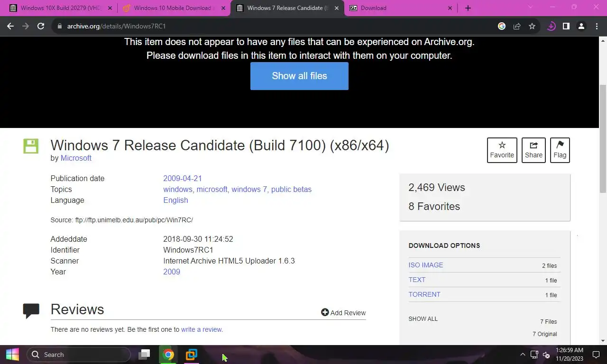Open Chrome three-dot menu

pos(597,26)
